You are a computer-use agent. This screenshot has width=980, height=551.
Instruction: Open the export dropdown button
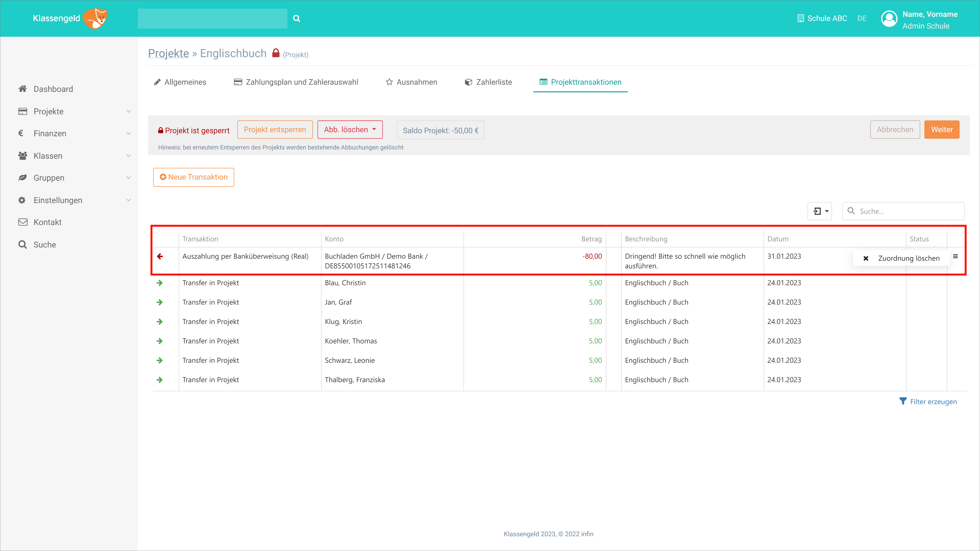tap(820, 211)
